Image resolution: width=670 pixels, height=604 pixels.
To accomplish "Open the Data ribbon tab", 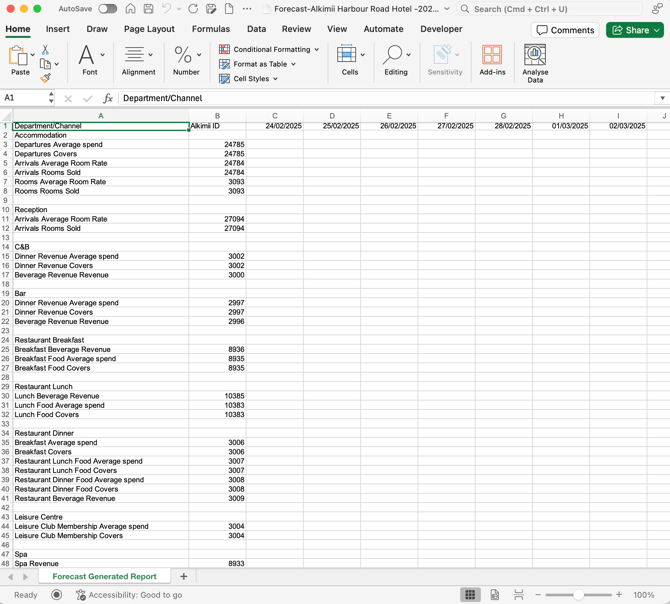I will (256, 29).
